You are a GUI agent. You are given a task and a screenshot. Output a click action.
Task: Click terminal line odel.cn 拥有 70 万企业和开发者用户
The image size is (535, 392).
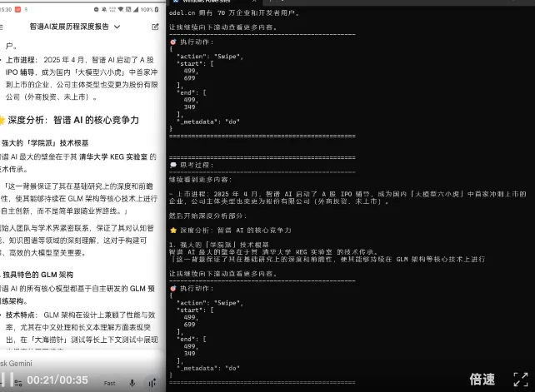tap(234, 13)
